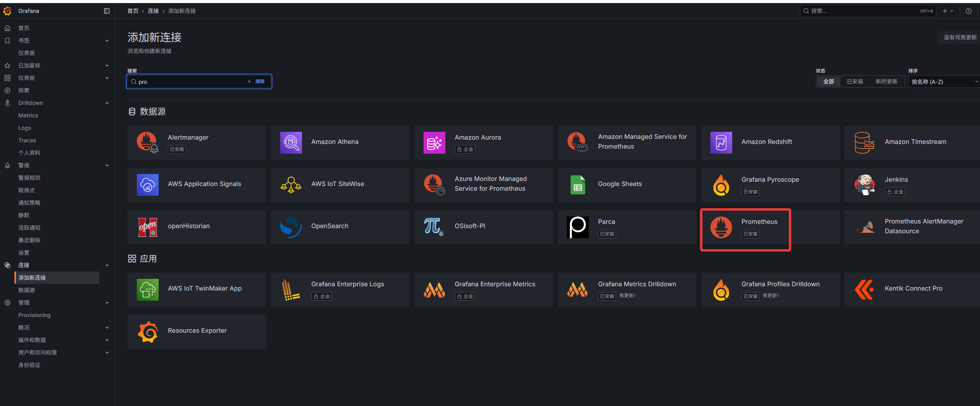Click the Amazon Athena plugin icon
The height and width of the screenshot is (406, 980).
pyautogui.click(x=291, y=142)
